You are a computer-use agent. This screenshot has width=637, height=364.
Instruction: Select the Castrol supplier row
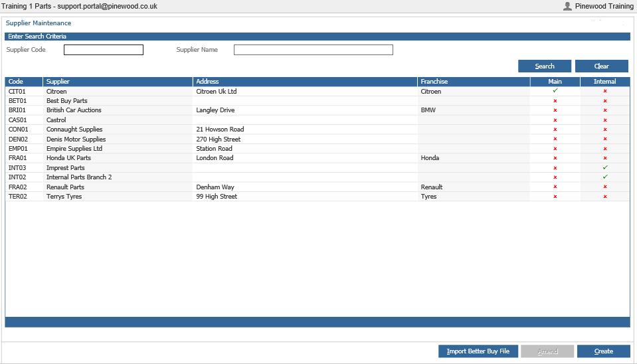pyautogui.click(x=318, y=120)
